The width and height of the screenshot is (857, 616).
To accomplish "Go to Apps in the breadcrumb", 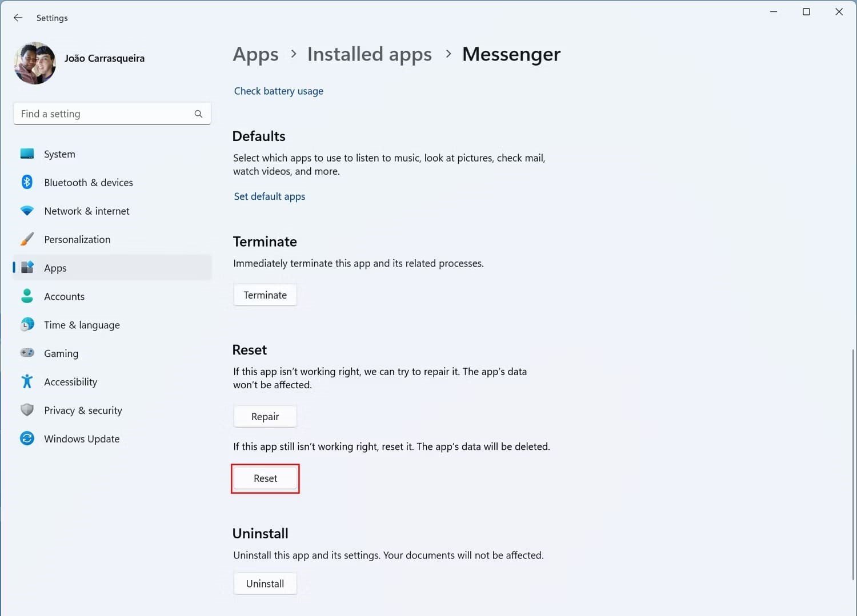I will [x=255, y=54].
